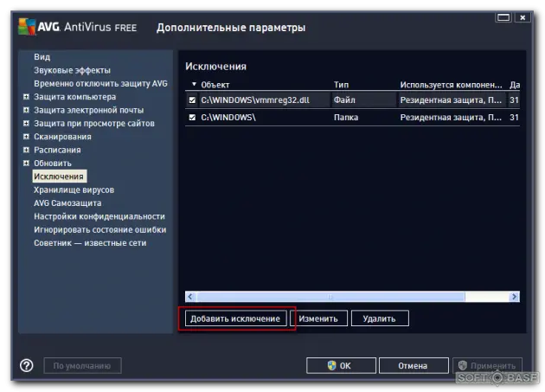
Task: Click the Сканирования label
Action: tap(62, 137)
